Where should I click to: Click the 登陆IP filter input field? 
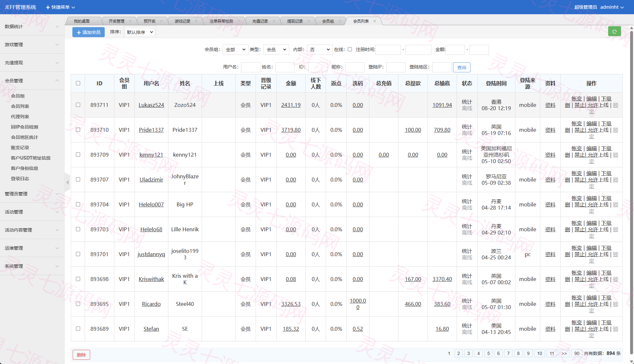pyautogui.click(x=396, y=67)
